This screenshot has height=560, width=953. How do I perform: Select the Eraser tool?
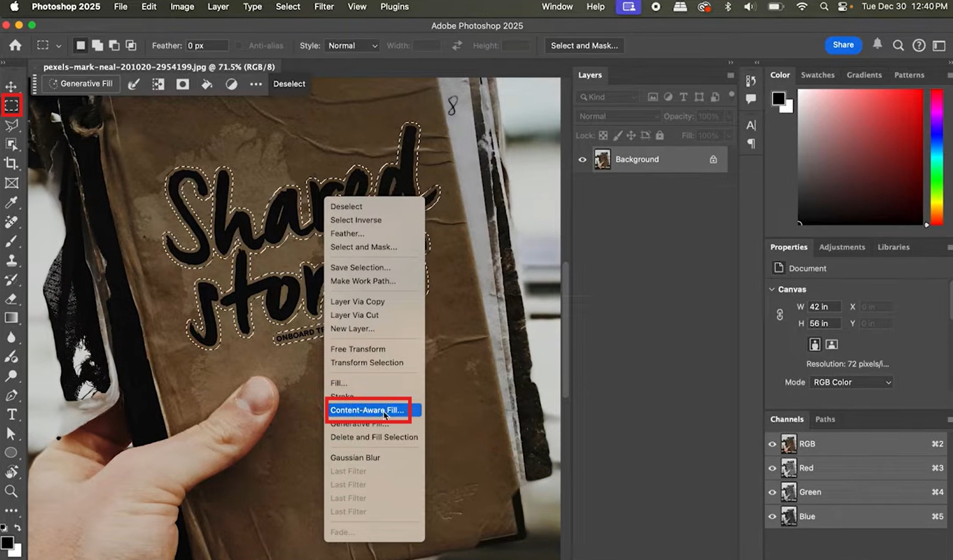point(11,299)
